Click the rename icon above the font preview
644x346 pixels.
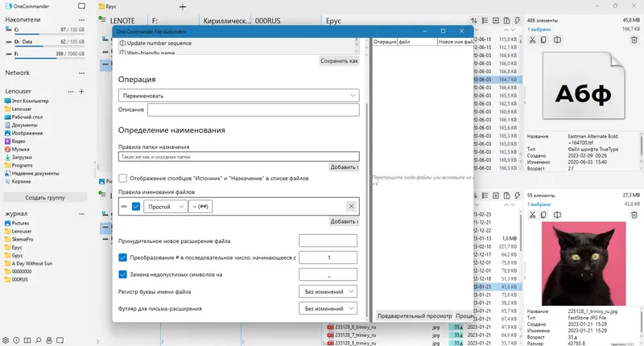557,39
